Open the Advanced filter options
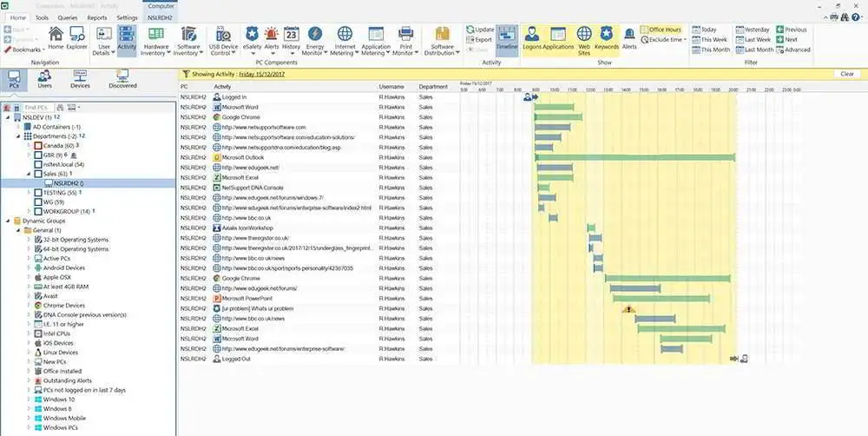 click(x=793, y=50)
